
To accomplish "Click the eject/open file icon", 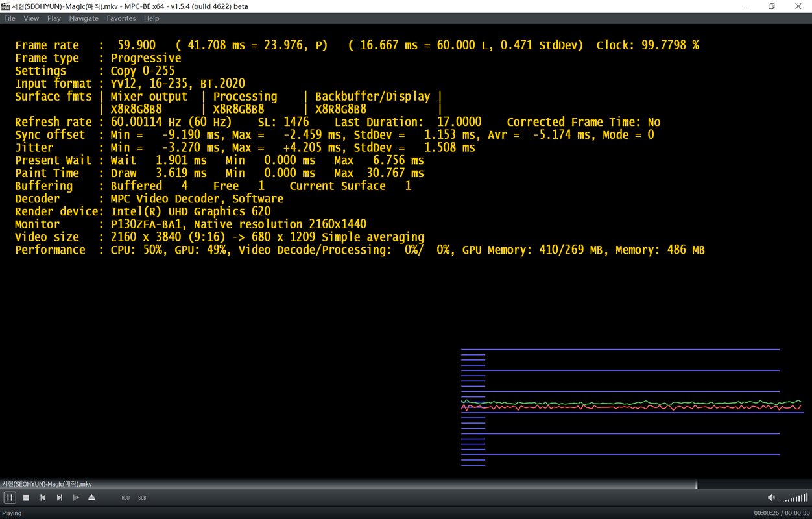I will (91, 498).
